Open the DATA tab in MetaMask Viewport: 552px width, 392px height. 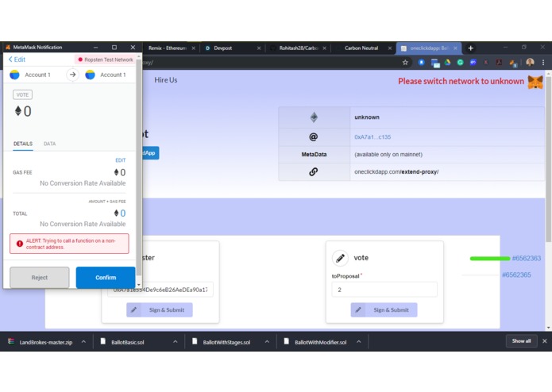coord(49,144)
